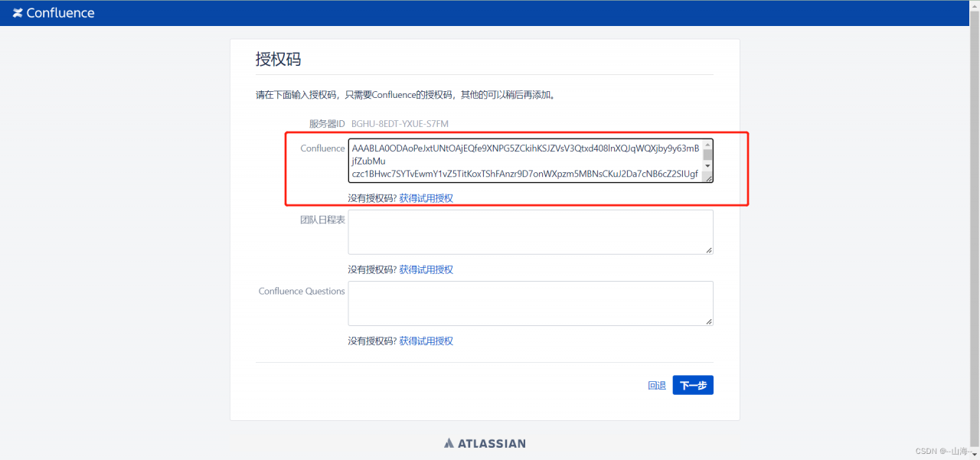Click the Confluence Questions label
This screenshot has width=980, height=460.
pyautogui.click(x=302, y=291)
